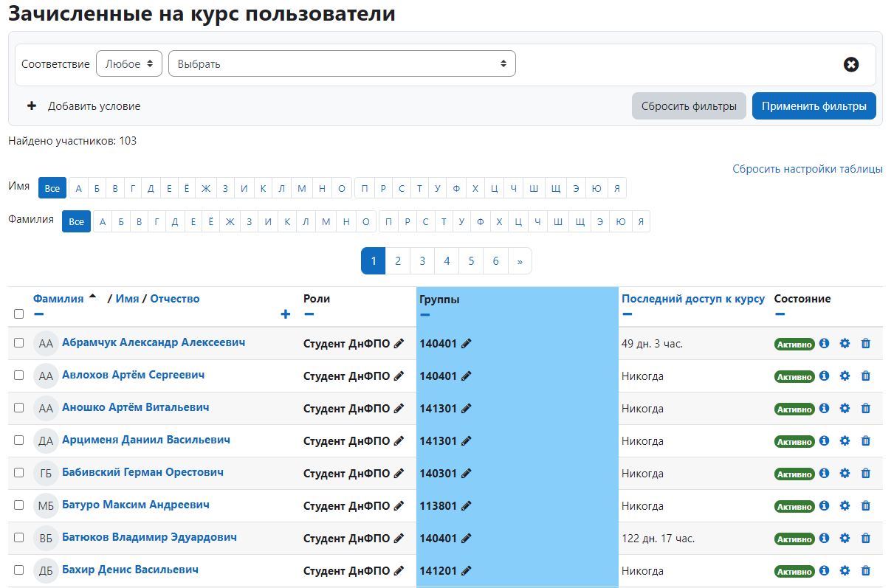Open МБ avatar of Батуро Максим

tap(46, 506)
